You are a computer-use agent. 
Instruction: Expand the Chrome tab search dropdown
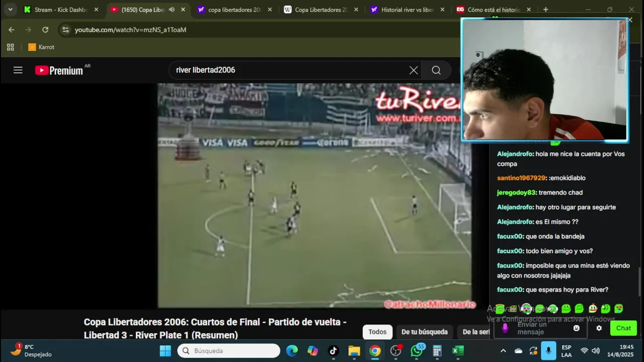tap(10, 10)
